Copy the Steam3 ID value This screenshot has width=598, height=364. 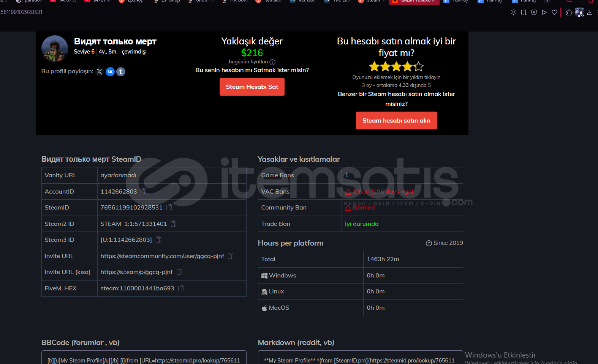click(158, 240)
